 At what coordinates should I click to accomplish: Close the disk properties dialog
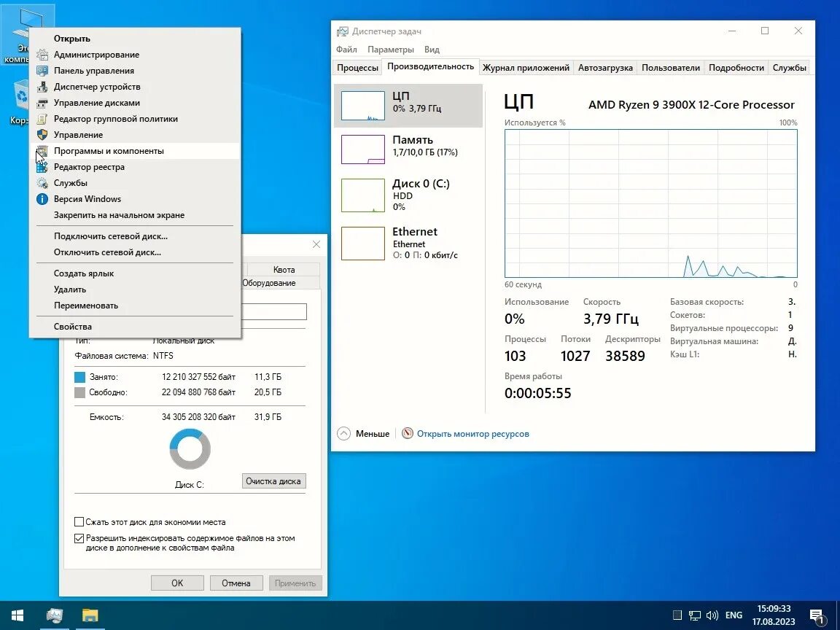316,244
